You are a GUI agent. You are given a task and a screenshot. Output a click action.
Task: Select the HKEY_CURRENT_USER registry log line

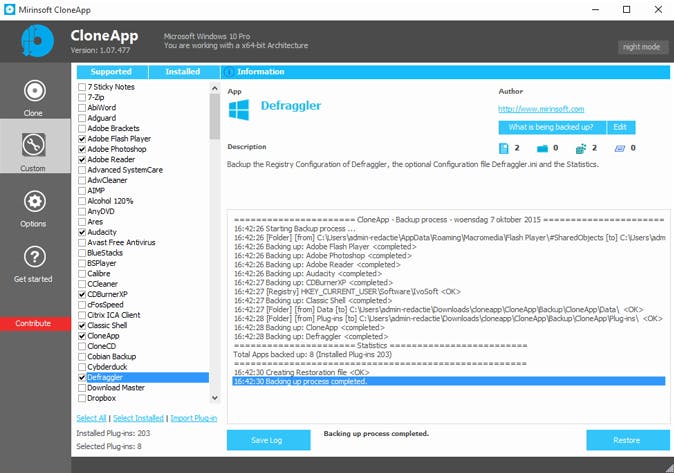point(347,292)
